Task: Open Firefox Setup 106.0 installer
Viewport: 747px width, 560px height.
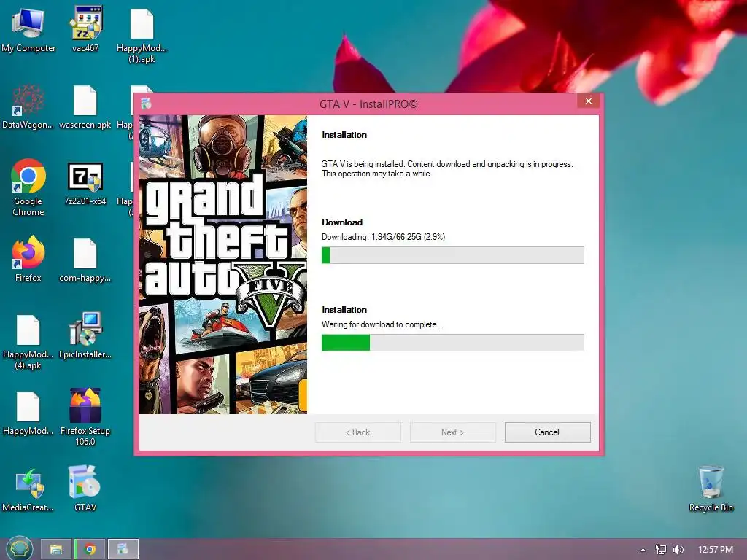Action: click(x=85, y=417)
